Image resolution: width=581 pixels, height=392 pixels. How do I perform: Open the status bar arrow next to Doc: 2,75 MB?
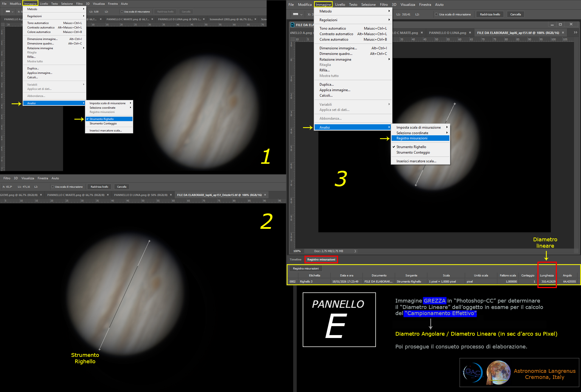tap(355, 251)
